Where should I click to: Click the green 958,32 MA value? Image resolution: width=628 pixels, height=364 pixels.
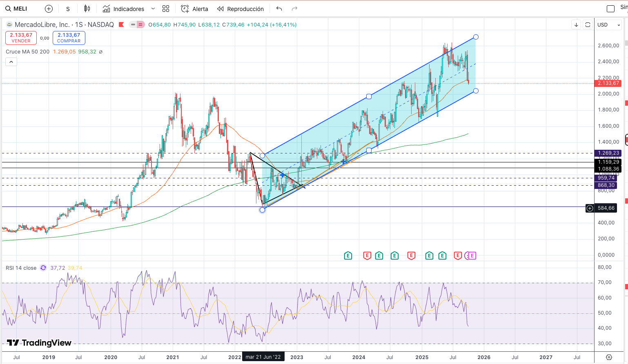(87, 52)
